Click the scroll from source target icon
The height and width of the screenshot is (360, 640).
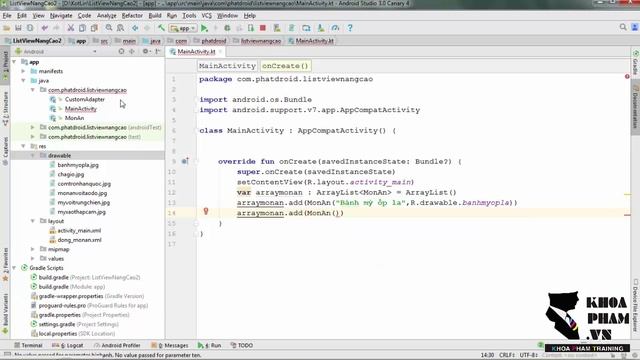[121, 51]
